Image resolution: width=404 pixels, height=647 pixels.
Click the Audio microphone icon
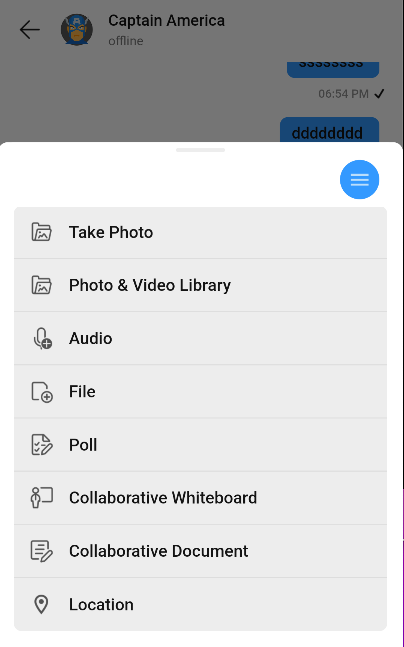(x=42, y=338)
